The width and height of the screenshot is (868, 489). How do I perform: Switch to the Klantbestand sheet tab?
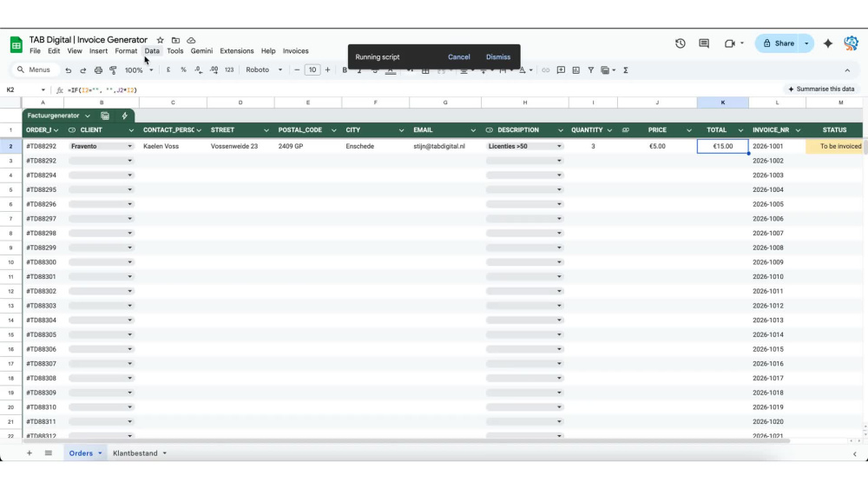(x=135, y=453)
